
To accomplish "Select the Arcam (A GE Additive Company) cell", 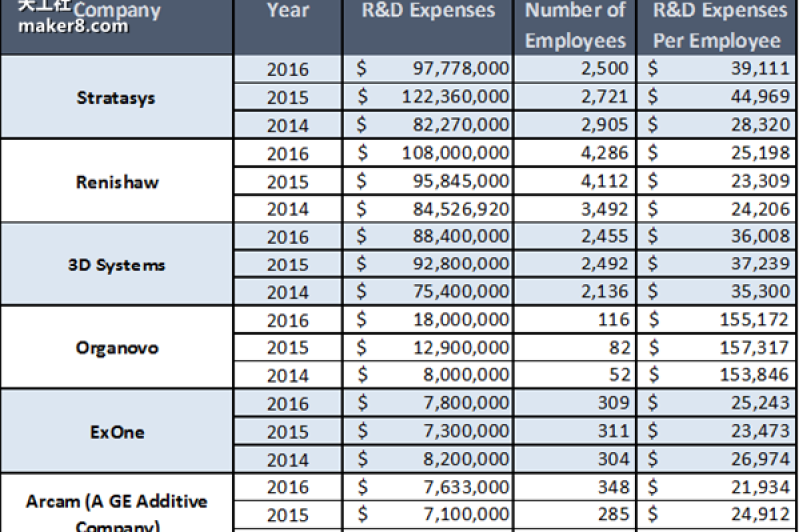I will [116, 503].
